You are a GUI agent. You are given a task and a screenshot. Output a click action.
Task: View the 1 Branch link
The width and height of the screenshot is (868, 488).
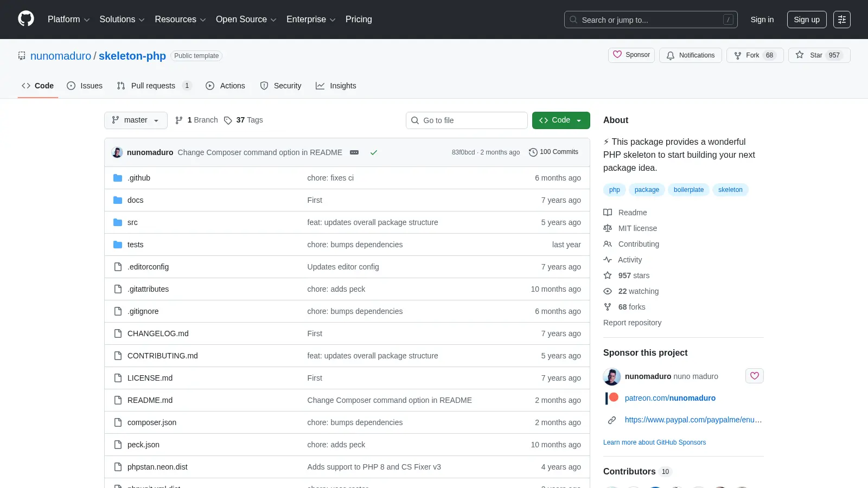coord(196,120)
